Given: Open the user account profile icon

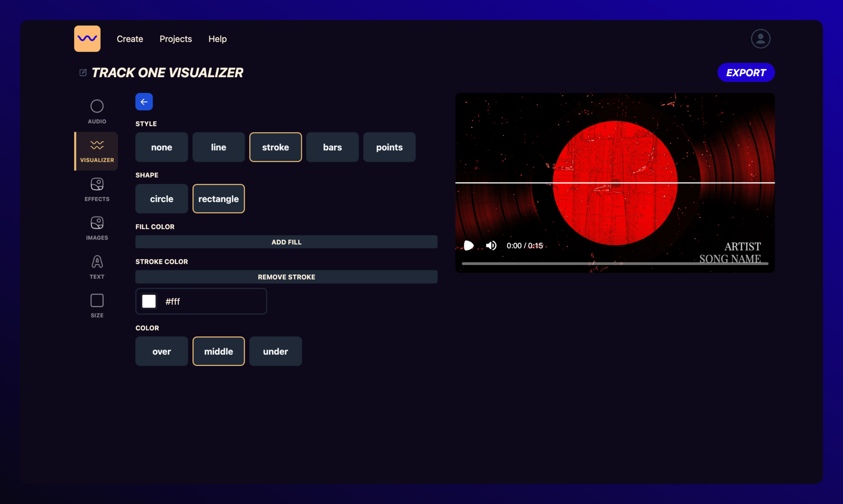Looking at the screenshot, I should 760,39.
